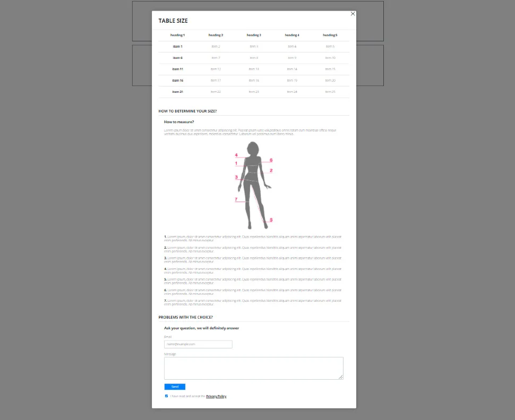
Task: Click the 'item 23' table cell
Action: [254, 92]
